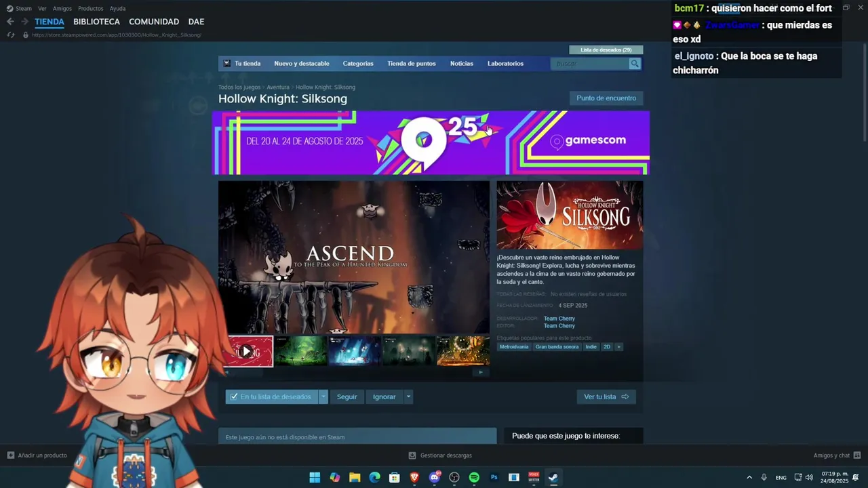Click the plus icon after tags

618,347
